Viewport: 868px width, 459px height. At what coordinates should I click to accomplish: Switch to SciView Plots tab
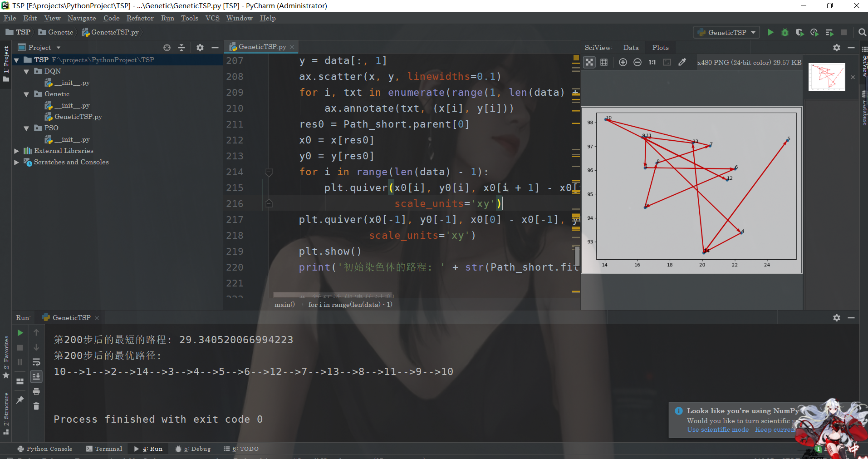[x=660, y=48]
